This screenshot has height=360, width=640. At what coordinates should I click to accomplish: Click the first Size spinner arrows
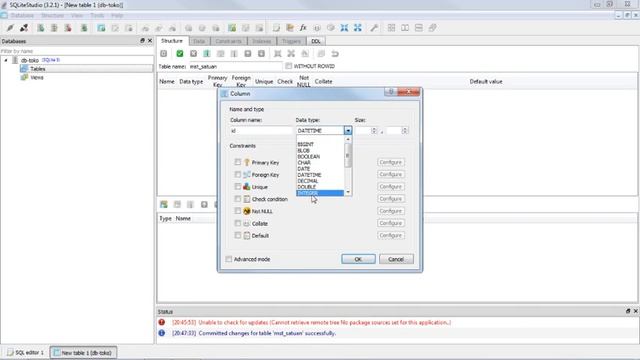click(x=374, y=131)
